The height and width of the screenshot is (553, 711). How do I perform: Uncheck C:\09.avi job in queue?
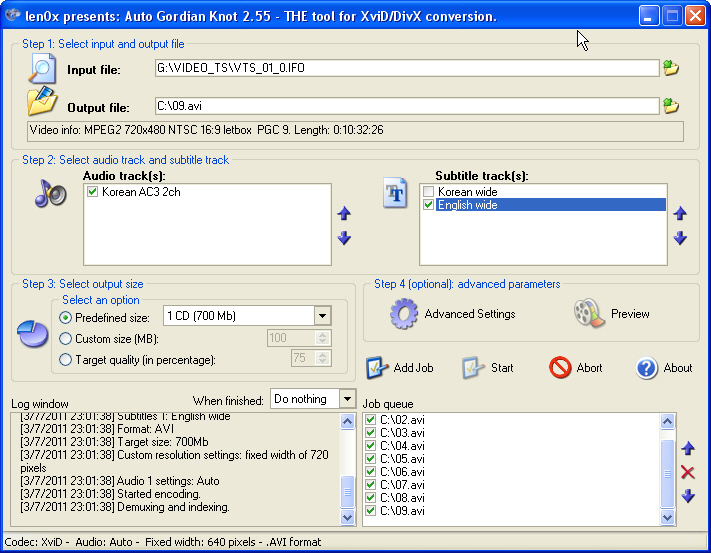pyautogui.click(x=370, y=510)
